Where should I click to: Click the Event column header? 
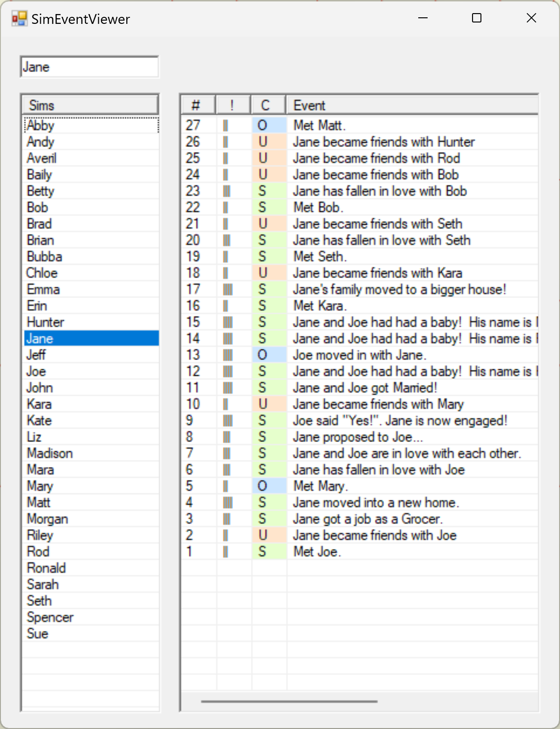click(x=412, y=105)
